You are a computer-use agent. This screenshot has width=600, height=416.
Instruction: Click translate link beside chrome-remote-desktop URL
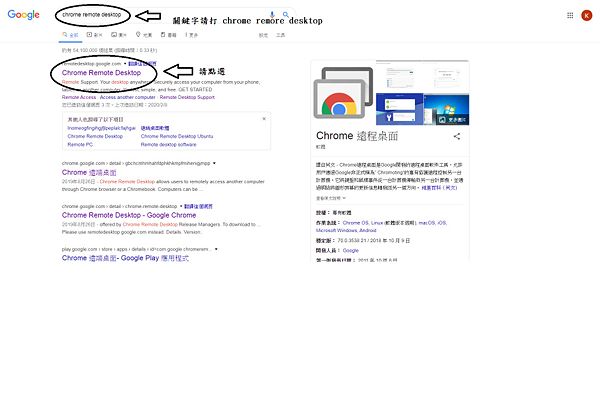coord(198,206)
